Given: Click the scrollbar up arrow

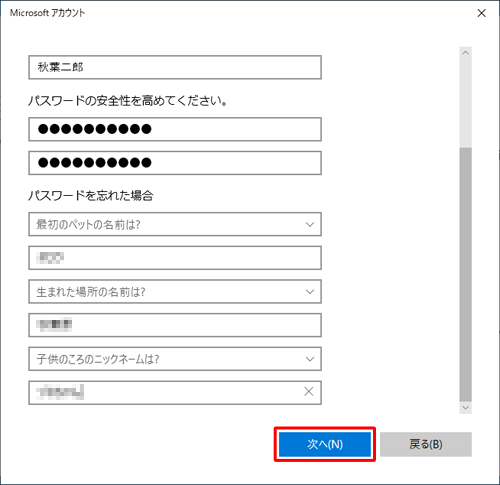Looking at the screenshot, I should coord(465,53).
